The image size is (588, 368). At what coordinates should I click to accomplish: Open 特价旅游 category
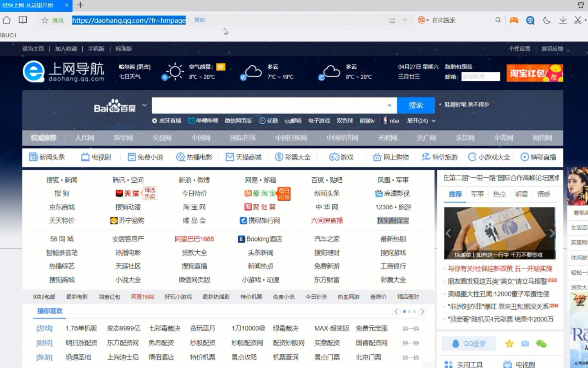pyautogui.click(x=440, y=157)
